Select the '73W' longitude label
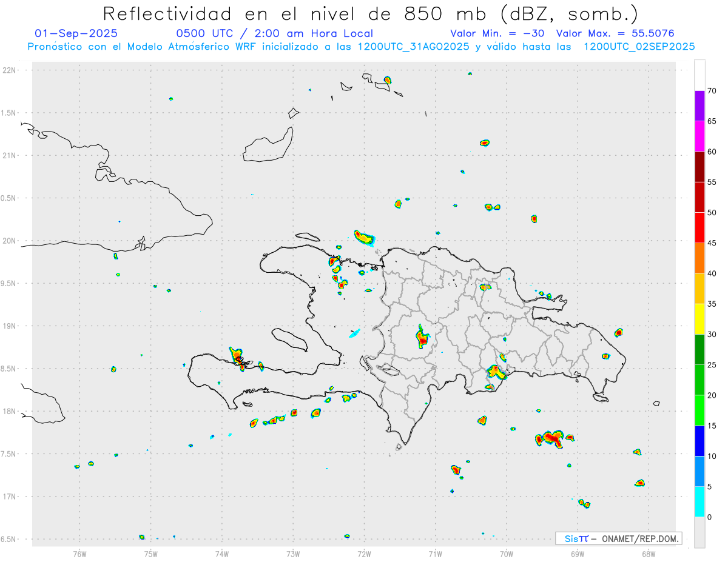728x562 pixels. 293,553
